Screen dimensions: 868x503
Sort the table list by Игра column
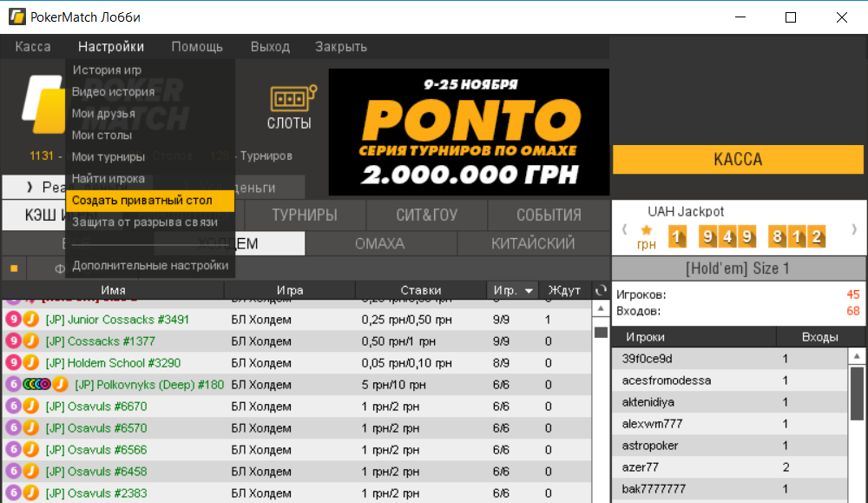coord(290,289)
